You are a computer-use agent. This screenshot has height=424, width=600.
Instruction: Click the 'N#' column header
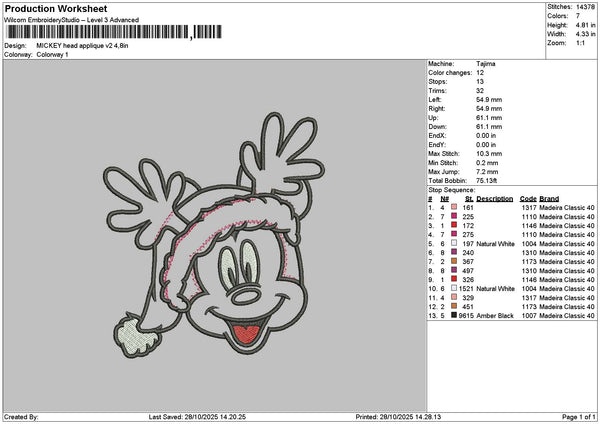[x=444, y=199]
